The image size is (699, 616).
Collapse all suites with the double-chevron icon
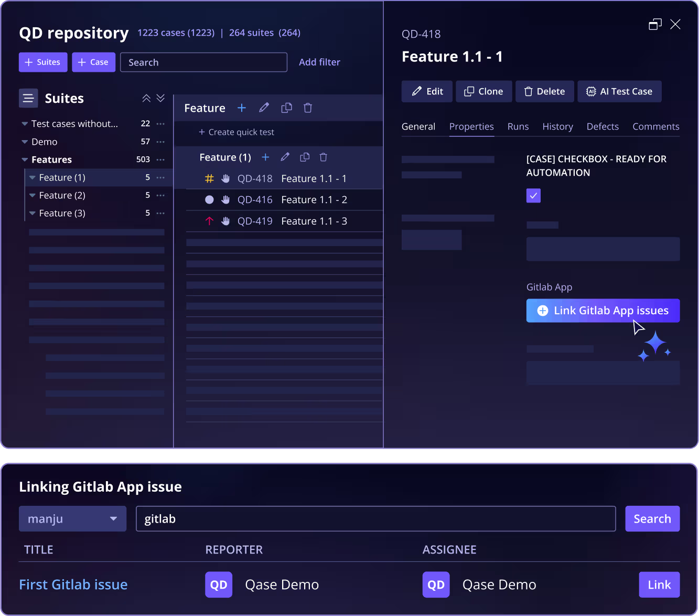[146, 98]
